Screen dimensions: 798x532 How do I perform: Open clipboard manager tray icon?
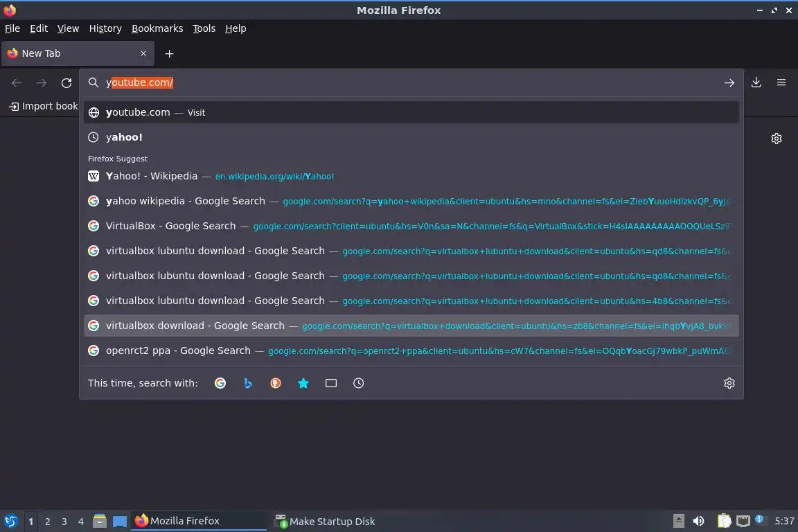(724, 522)
